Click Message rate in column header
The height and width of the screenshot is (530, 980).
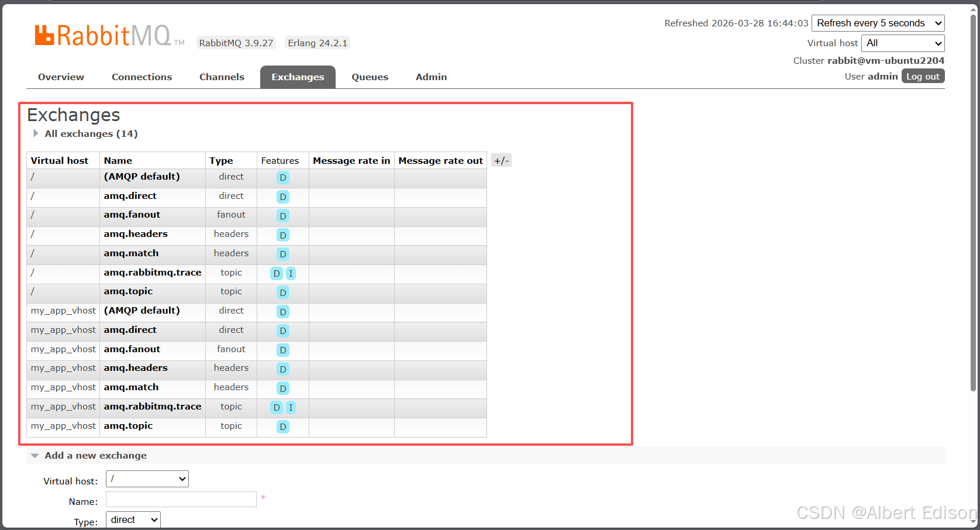351,160
